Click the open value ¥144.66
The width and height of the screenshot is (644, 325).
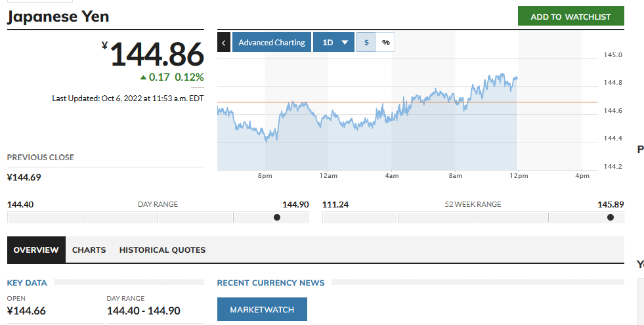26,311
